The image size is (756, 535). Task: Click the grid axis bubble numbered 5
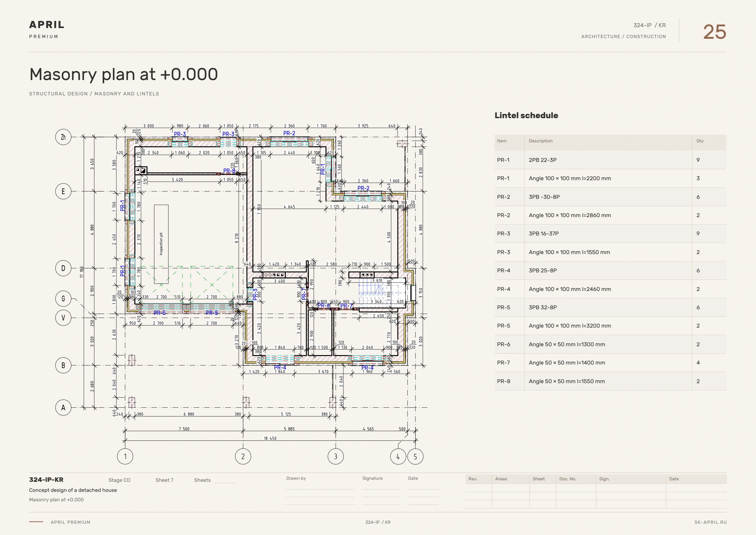pyautogui.click(x=415, y=457)
